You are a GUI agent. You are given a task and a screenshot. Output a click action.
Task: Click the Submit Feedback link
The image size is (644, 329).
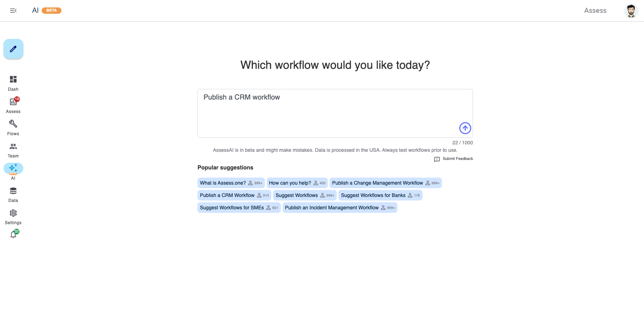(x=454, y=159)
